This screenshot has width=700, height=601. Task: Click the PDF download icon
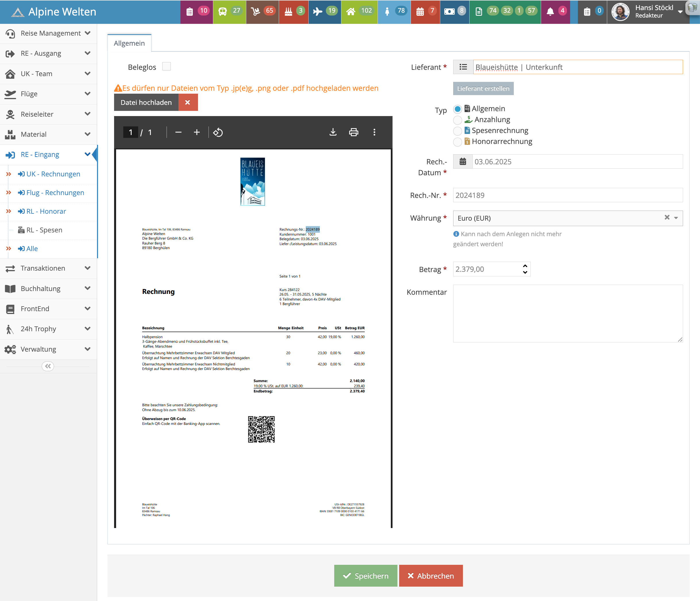pyautogui.click(x=333, y=132)
